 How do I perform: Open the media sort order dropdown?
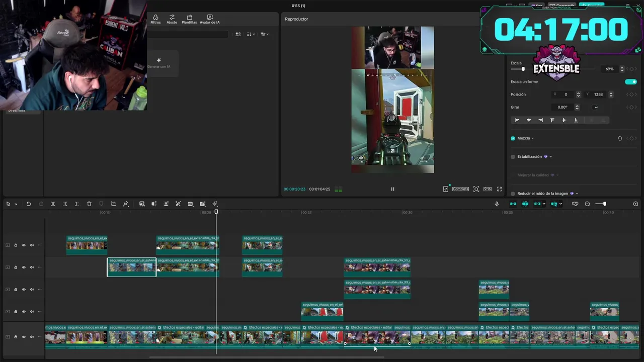click(251, 34)
